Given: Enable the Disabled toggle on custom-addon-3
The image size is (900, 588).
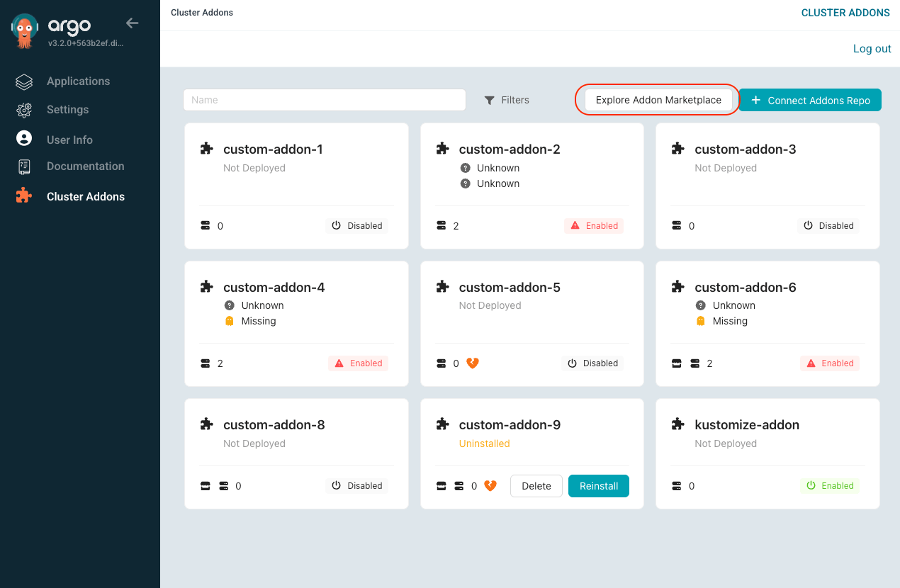Looking at the screenshot, I should (x=828, y=225).
